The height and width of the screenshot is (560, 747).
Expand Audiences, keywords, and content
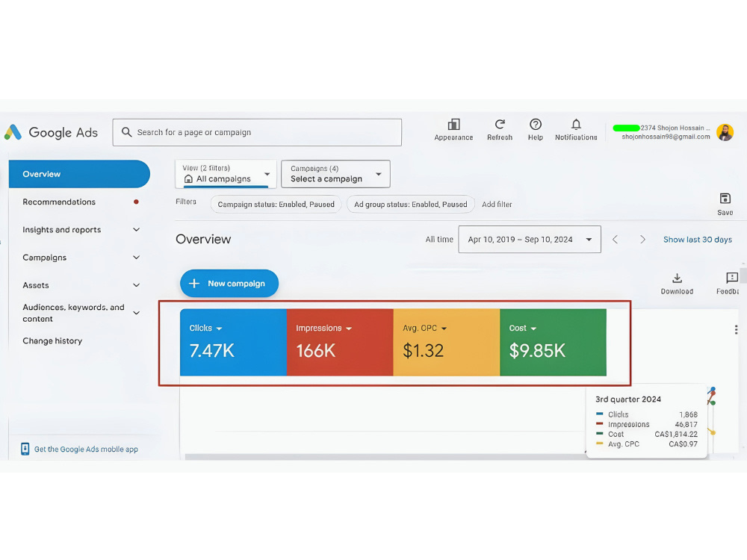pos(136,313)
